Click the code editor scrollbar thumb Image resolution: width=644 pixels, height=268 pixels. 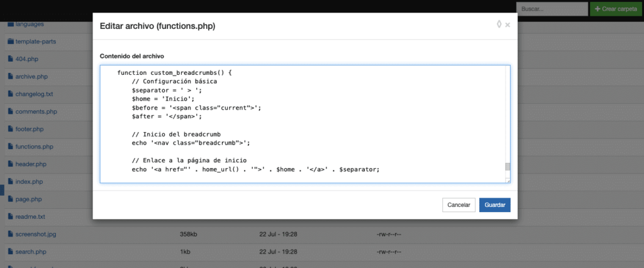tap(508, 167)
